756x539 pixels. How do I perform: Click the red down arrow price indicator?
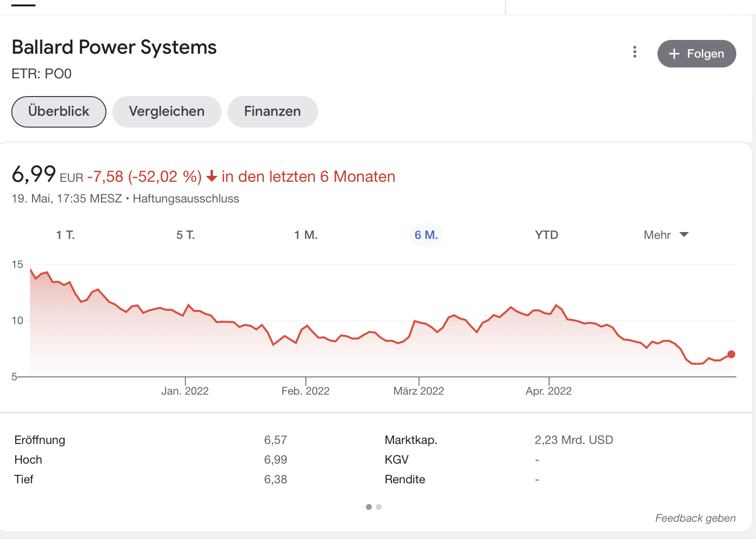(212, 176)
